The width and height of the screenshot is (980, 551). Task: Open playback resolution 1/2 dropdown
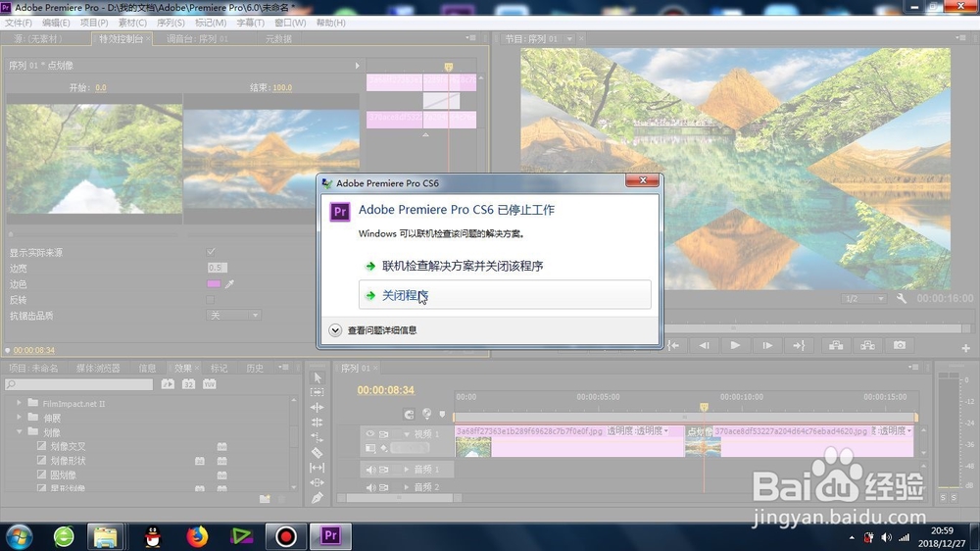(863, 299)
